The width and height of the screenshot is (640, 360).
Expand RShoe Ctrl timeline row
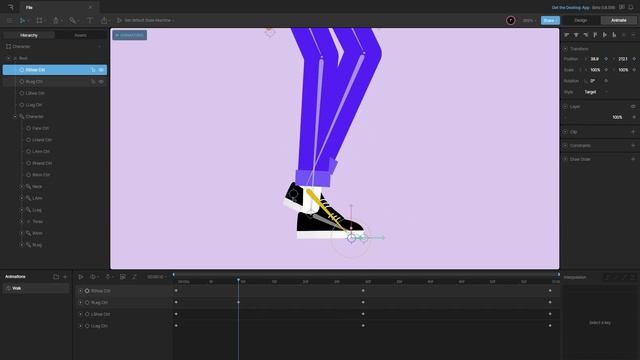[80, 291]
